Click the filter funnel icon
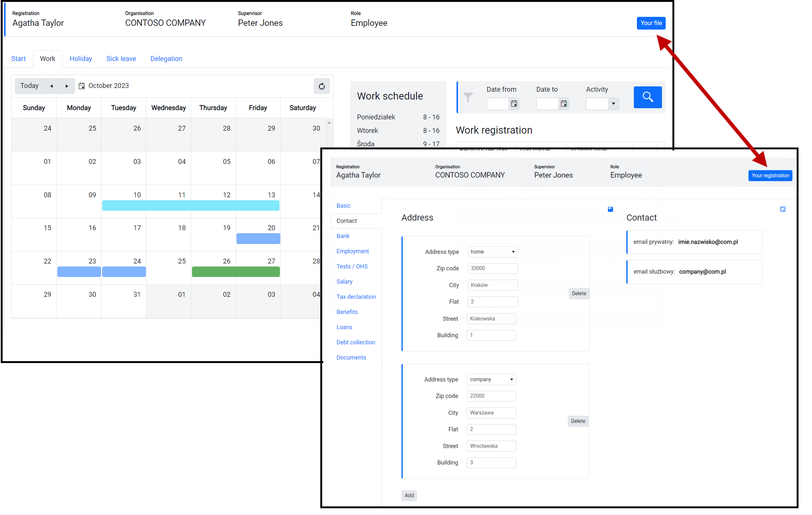The image size is (812, 515). pyautogui.click(x=468, y=97)
